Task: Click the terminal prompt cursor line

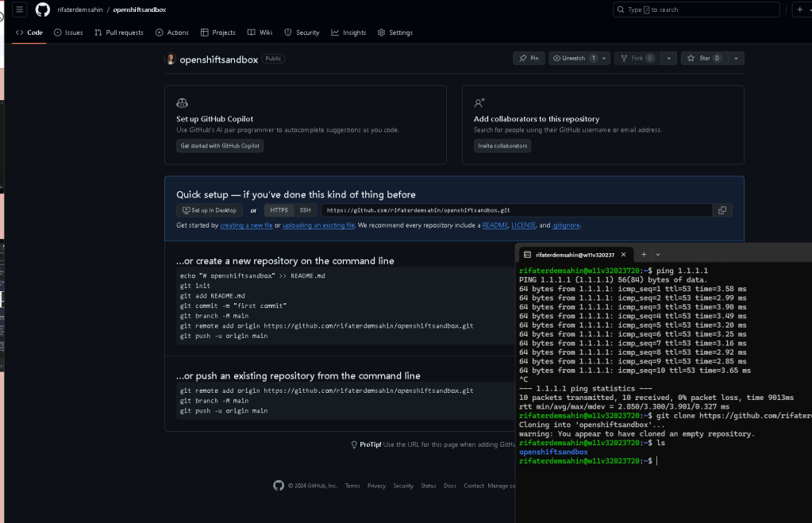Action: (x=588, y=461)
